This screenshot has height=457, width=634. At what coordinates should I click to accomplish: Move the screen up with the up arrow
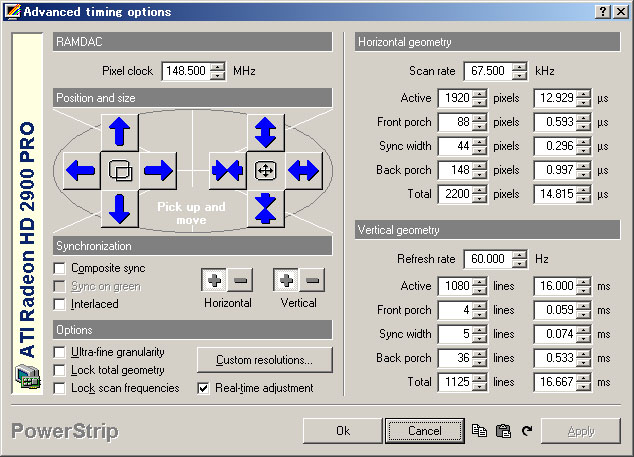[x=120, y=132]
